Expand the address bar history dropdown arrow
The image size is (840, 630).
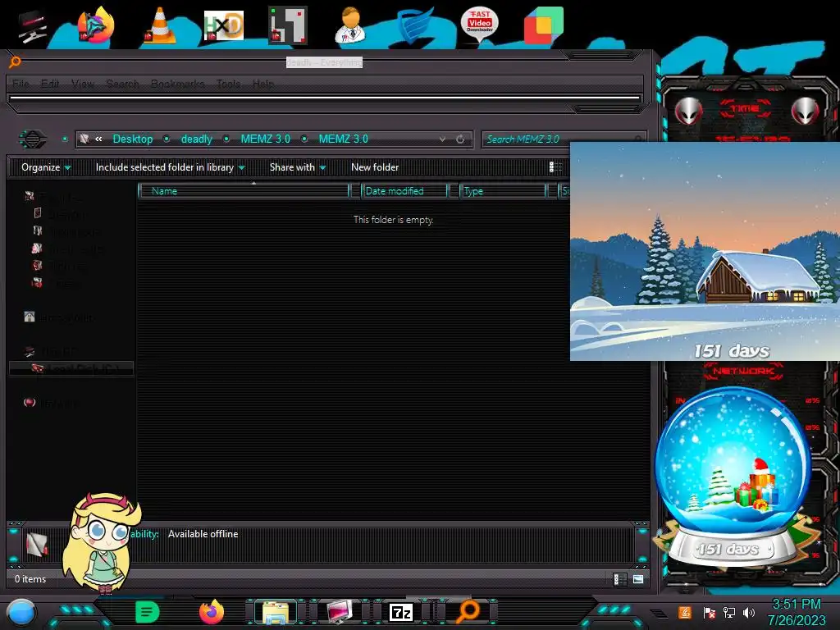point(442,139)
